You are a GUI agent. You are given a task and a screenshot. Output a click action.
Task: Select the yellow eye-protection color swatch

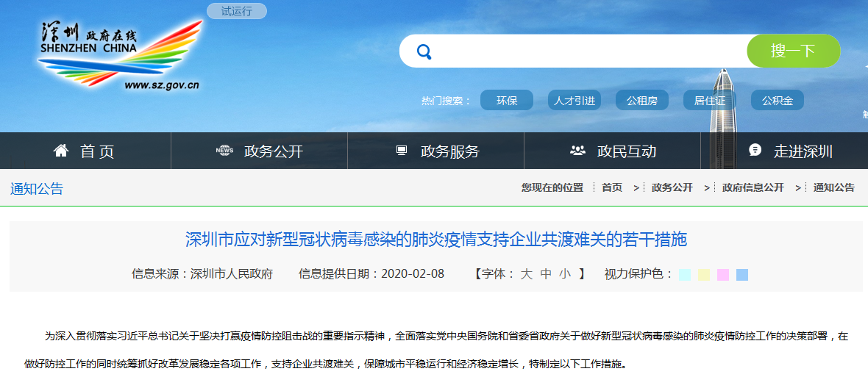click(x=704, y=275)
